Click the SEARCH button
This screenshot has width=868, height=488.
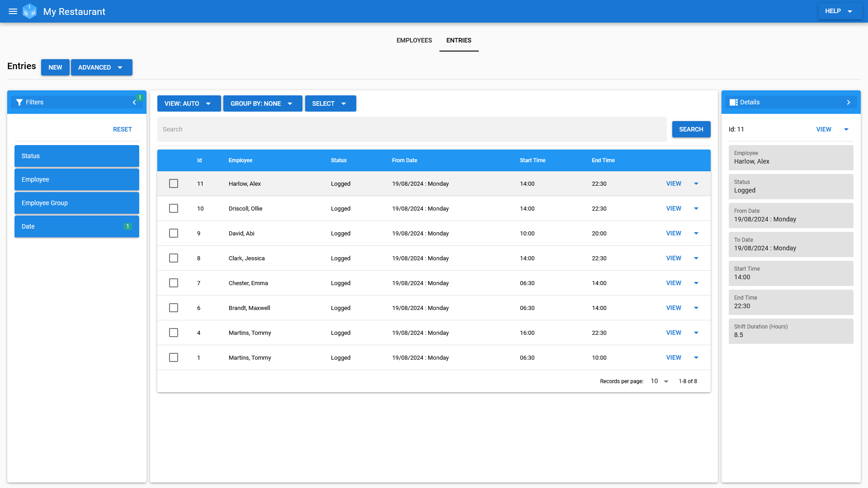(x=691, y=129)
